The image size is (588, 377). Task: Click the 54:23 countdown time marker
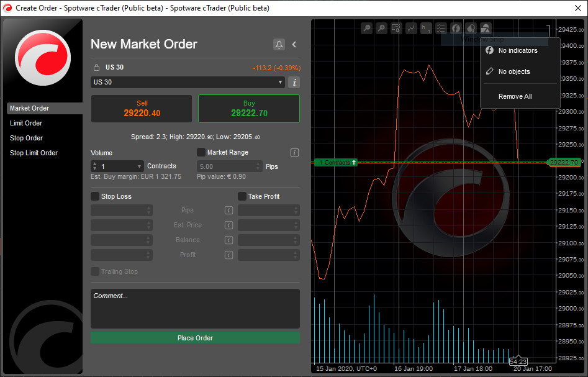point(518,361)
